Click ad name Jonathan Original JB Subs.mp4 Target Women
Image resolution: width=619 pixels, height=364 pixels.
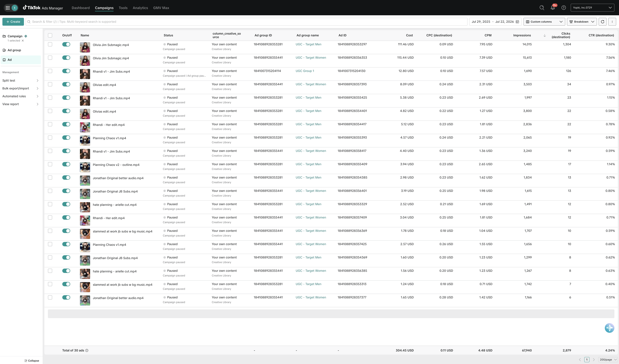click(115, 191)
